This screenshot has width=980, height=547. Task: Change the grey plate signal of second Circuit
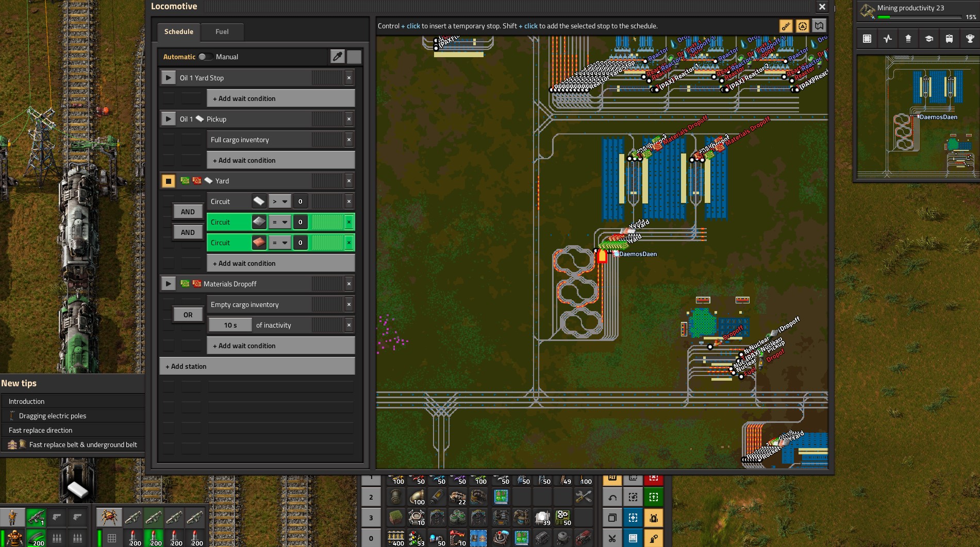(x=259, y=222)
